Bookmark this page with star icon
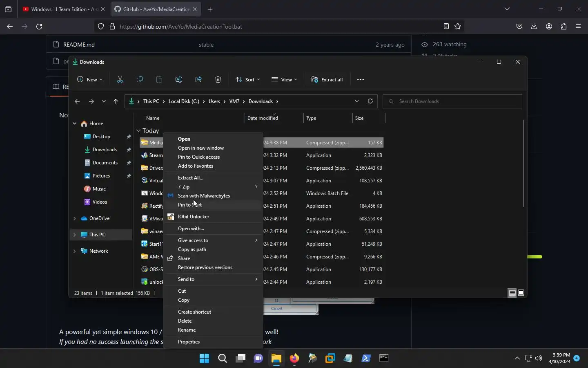This screenshot has width=588, height=368. click(x=458, y=27)
